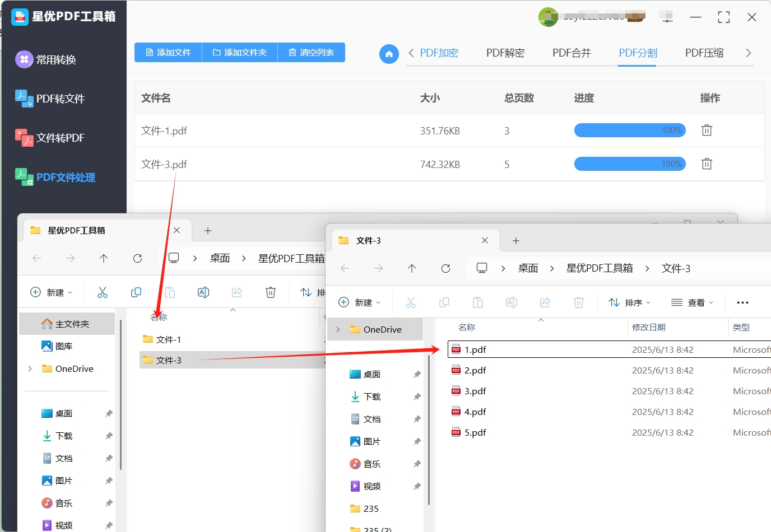This screenshot has width=771, height=532.
Task: Open 新建 dropdown in 星优PDF工具箱 window
Action: coord(51,292)
